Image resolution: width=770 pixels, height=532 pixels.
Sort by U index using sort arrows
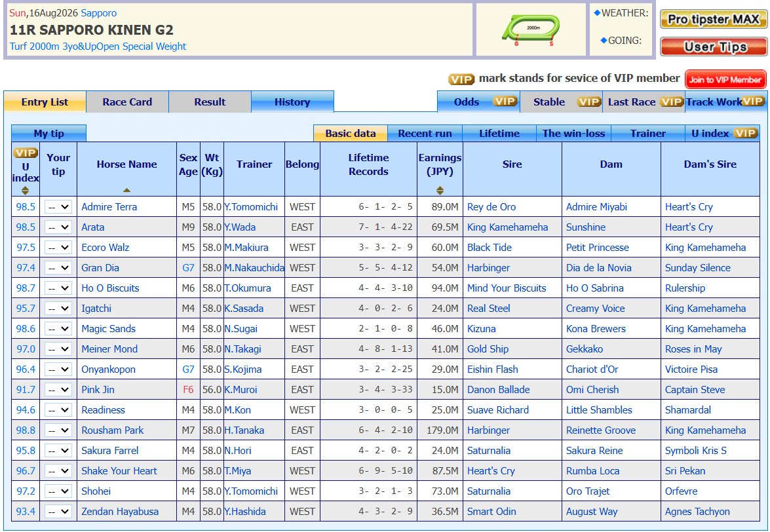(x=25, y=191)
